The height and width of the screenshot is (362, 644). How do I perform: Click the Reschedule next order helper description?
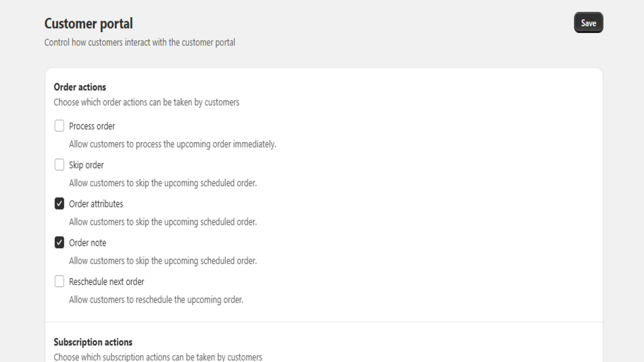[x=156, y=300]
